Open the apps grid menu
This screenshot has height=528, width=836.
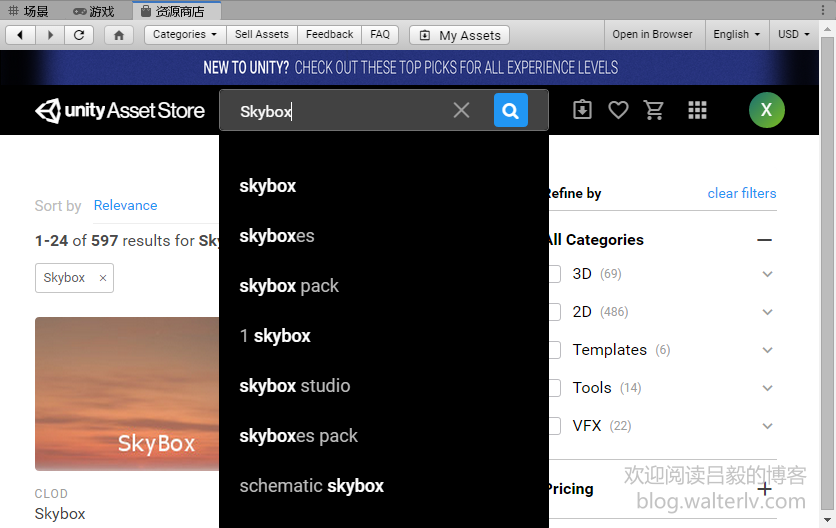698,110
